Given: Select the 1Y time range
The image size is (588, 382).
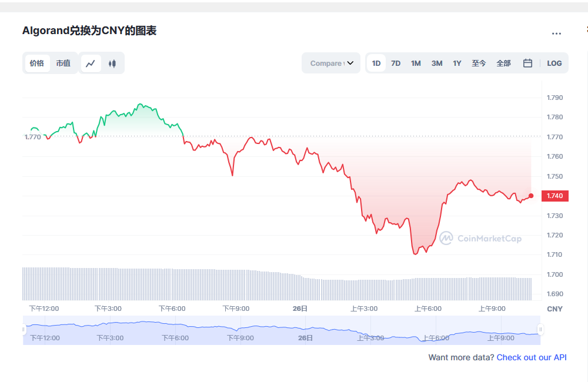Looking at the screenshot, I should [457, 63].
